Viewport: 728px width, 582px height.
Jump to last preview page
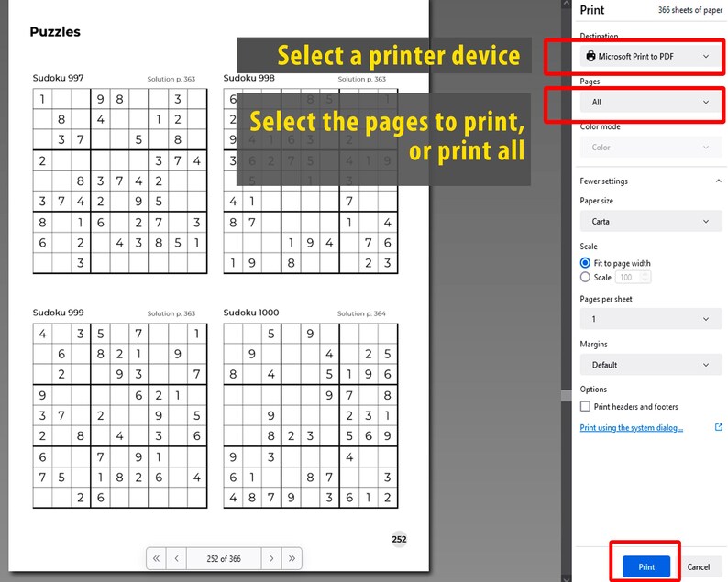(x=292, y=558)
